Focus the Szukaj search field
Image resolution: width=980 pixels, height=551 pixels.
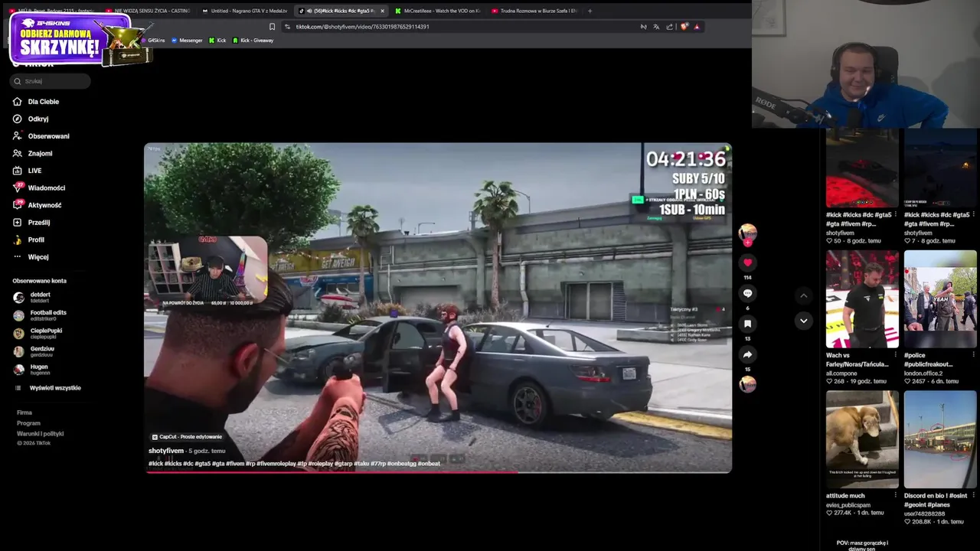(x=51, y=81)
